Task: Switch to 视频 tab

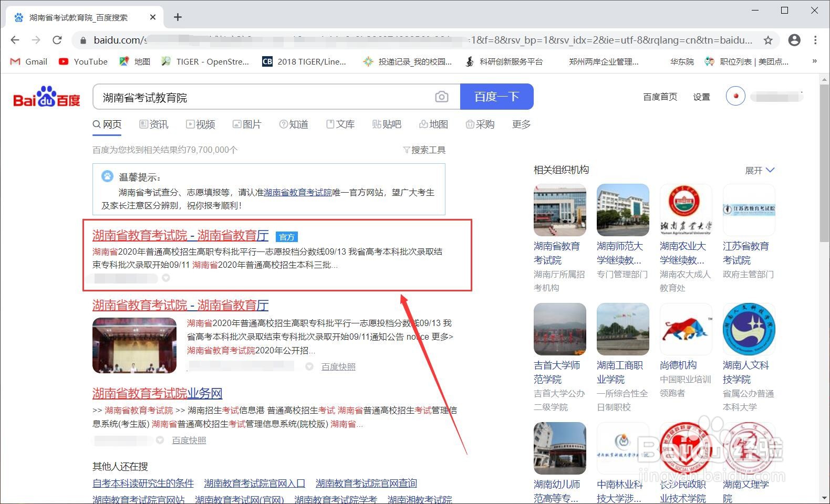Action: coord(201,124)
